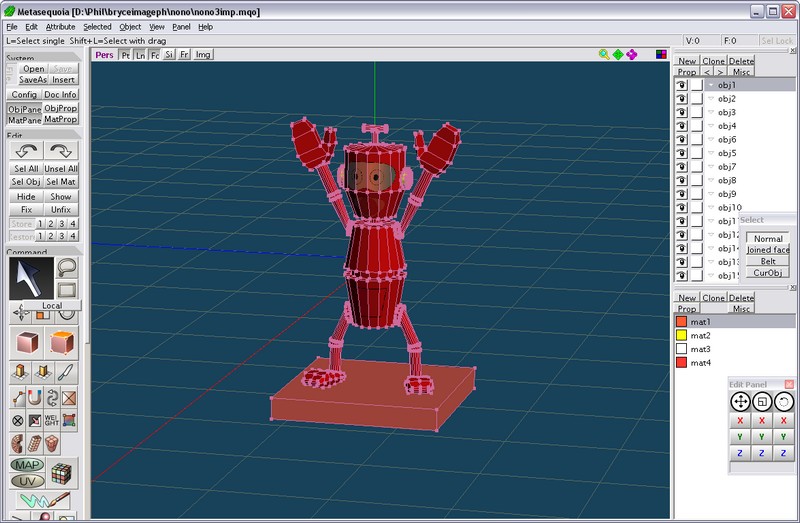Toggle lock box for obj2
The height and width of the screenshot is (523, 800).
coord(697,98)
